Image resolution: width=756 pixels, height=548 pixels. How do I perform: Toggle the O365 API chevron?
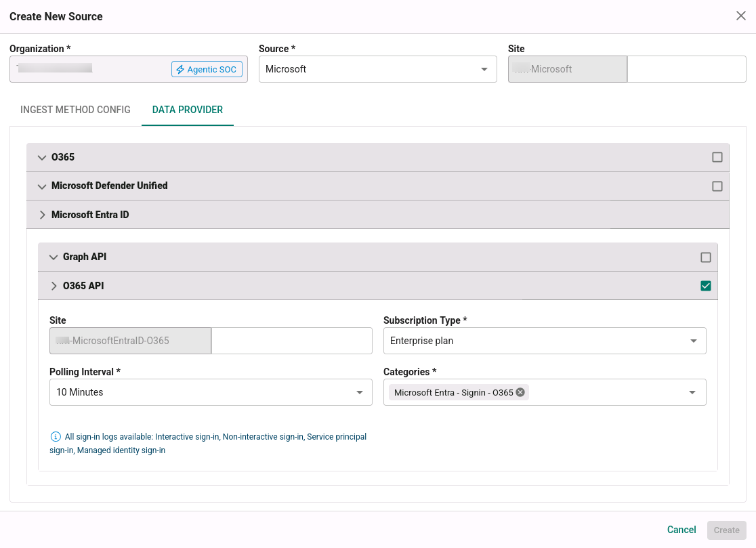54,286
